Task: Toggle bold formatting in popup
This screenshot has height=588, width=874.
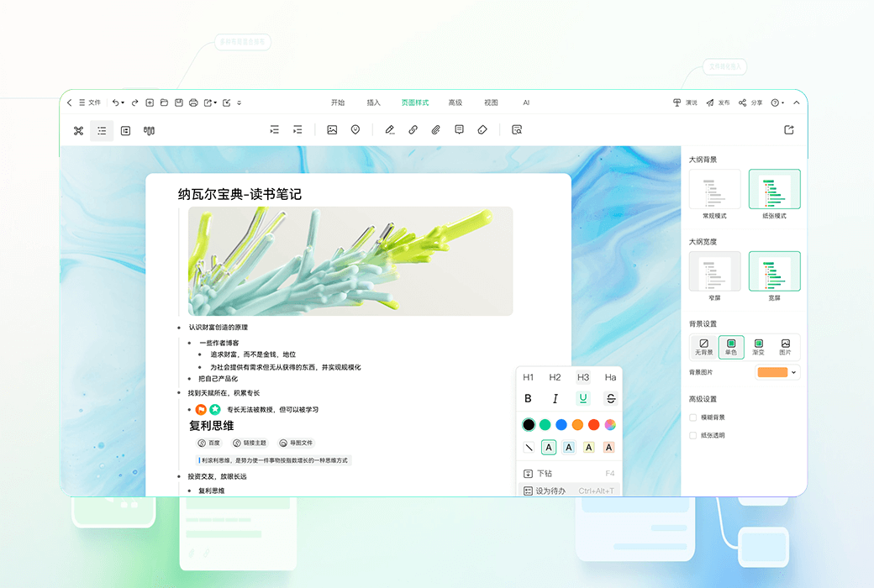Action: pos(528,398)
